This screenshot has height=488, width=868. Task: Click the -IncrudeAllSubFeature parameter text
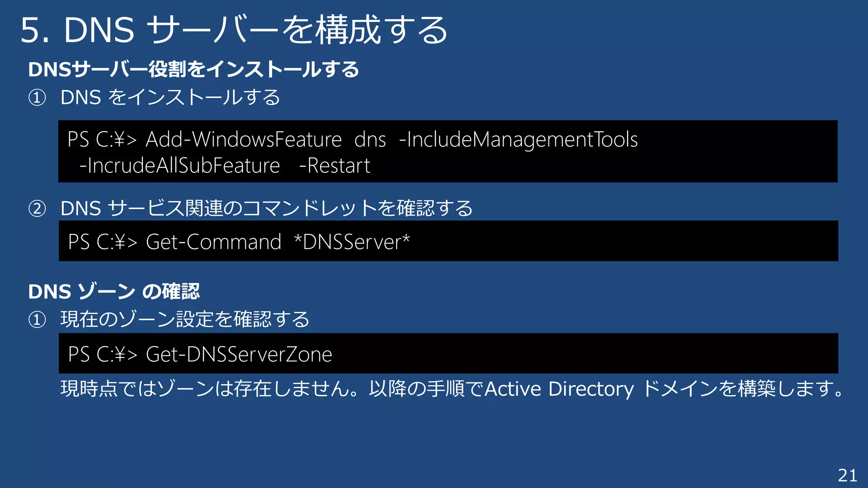tap(180, 166)
